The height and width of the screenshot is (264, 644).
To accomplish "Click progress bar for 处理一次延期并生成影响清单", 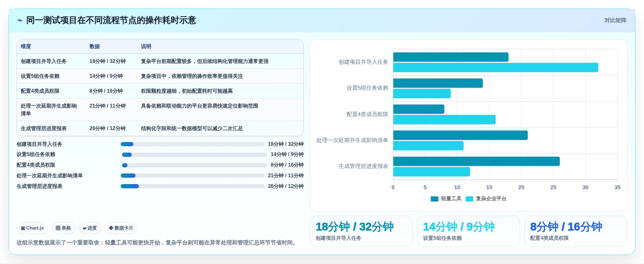I will (192, 176).
